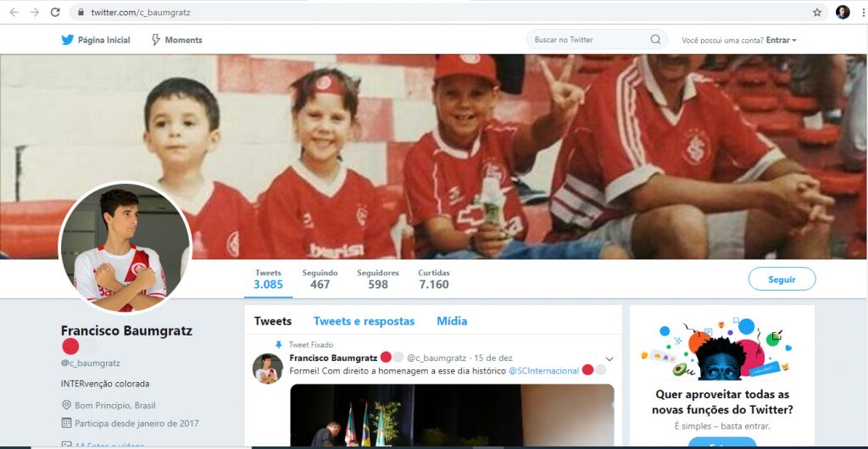Click the calendar icon beside join date

pos(66,424)
